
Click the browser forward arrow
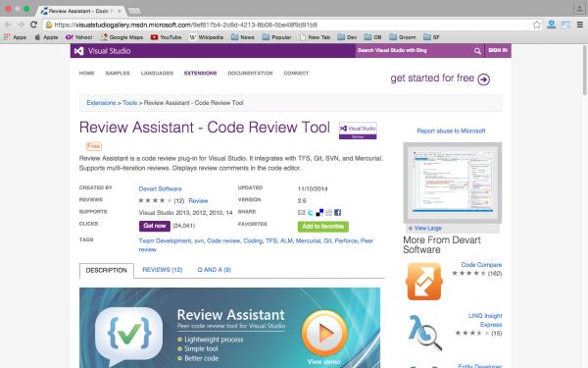pyautogui.click(x=21, y=25)
